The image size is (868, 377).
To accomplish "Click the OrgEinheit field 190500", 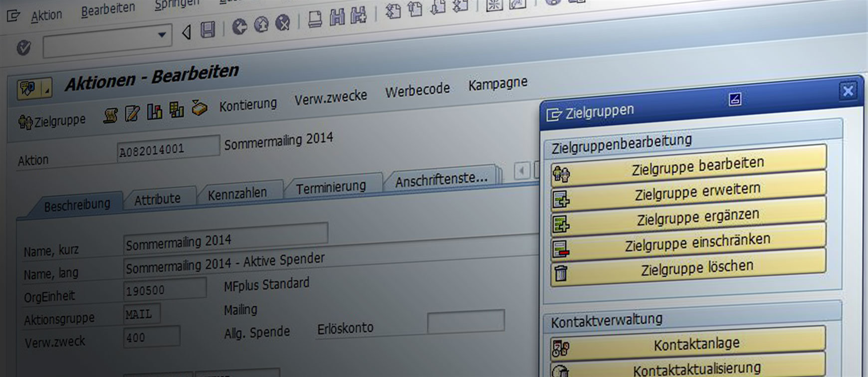I will (165, 288).
